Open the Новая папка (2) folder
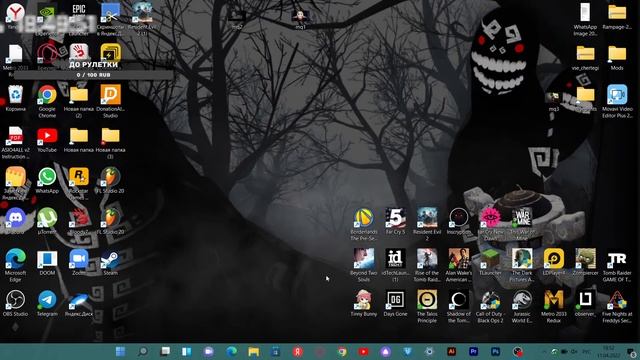Viewport: 640px width, 360px height. pyautogui.click(x=79, y=95)
